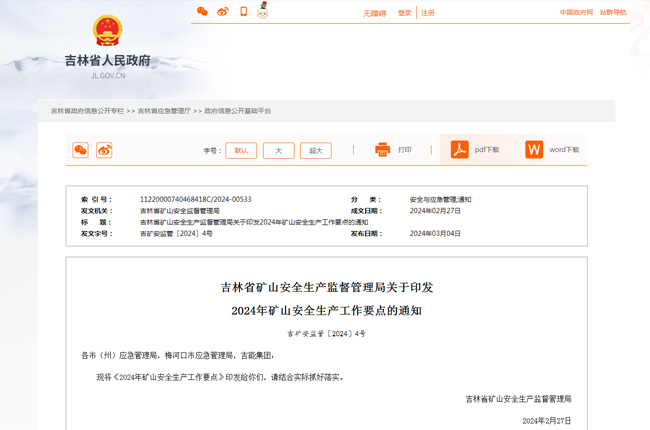
Task: Click the mobile phone icon in header
Action: click(243, 12)
